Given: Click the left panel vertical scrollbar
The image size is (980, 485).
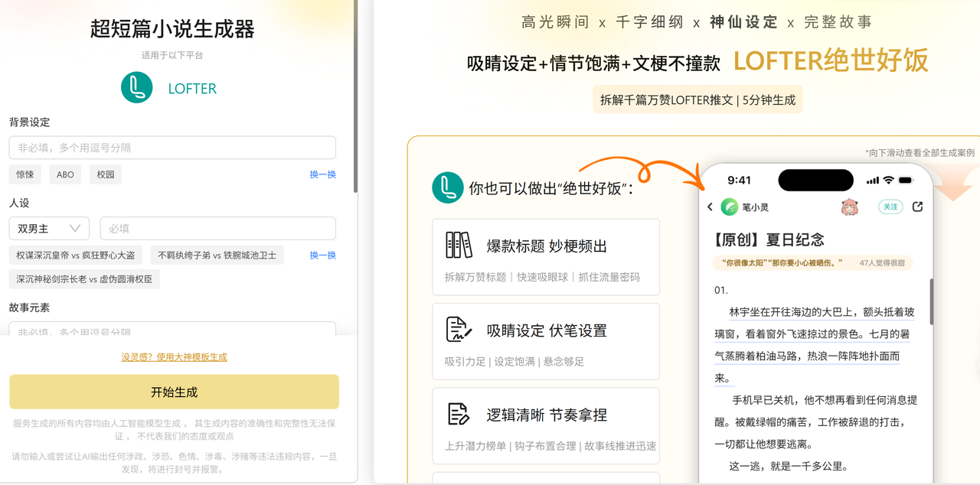Looking at the screenshot, I should tap(355, 96).
